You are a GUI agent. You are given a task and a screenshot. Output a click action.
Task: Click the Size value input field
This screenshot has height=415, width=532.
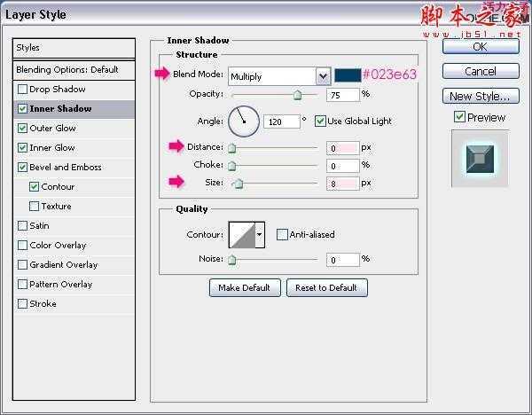(x=341, y=183)
